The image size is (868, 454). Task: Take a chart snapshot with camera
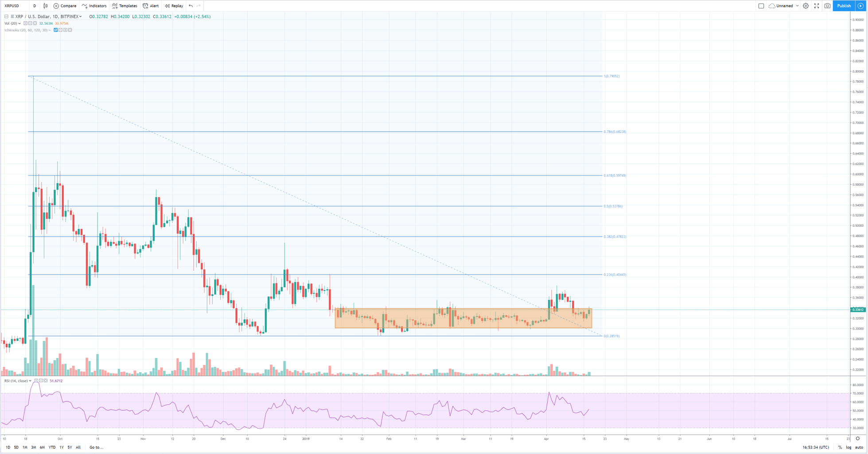coord(827,6)
